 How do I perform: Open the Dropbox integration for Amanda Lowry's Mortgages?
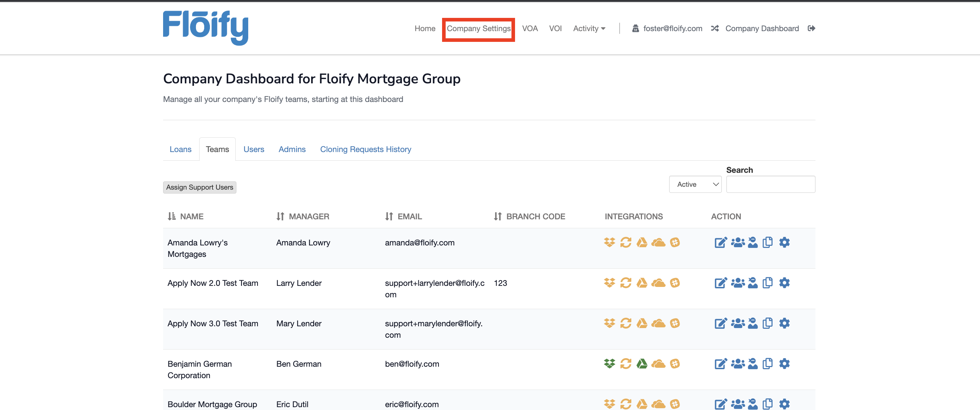coord(609,243)
